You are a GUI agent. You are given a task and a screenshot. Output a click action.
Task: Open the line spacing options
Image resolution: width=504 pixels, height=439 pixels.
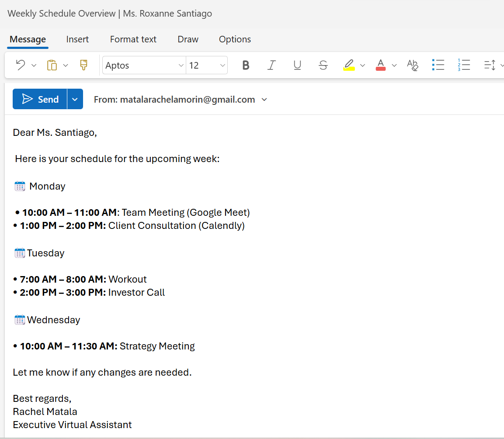click(x=490, y=65)
